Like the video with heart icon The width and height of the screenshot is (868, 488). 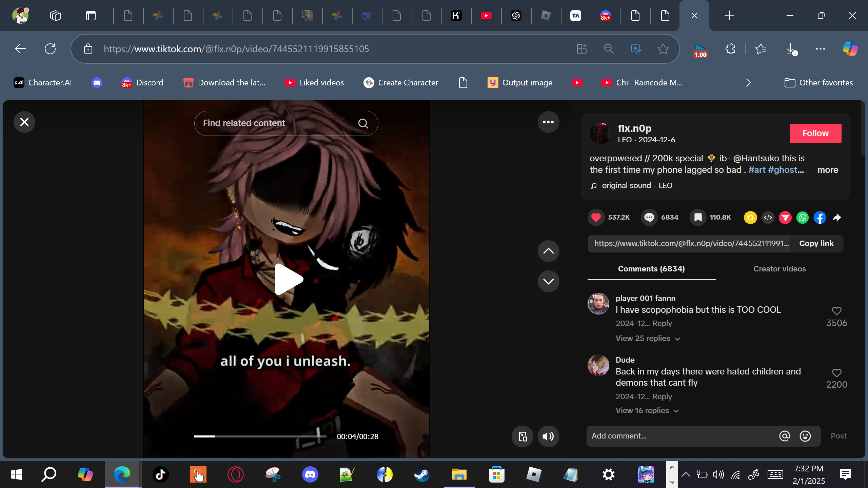click(x=596, y=217)
